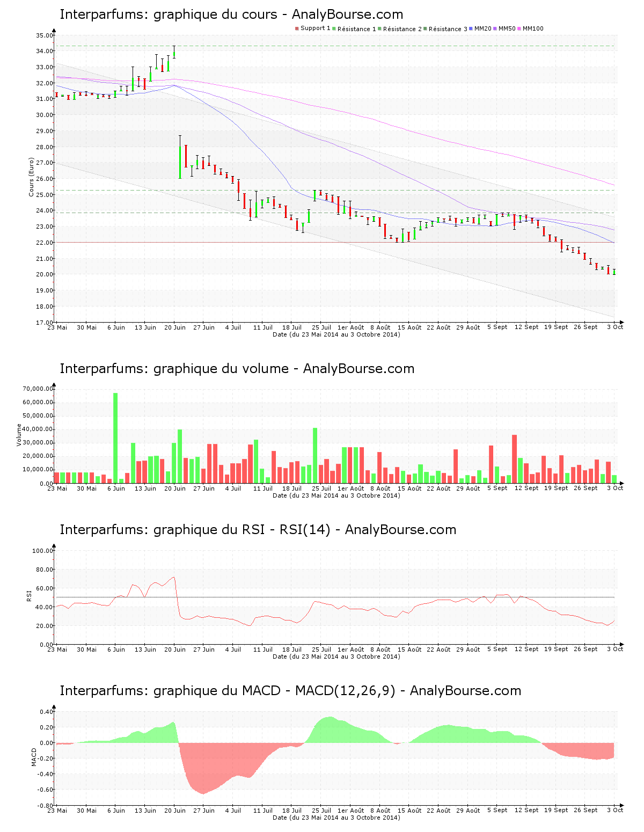Click the '29 Août' date under the RSI chart

pos(469,649)
